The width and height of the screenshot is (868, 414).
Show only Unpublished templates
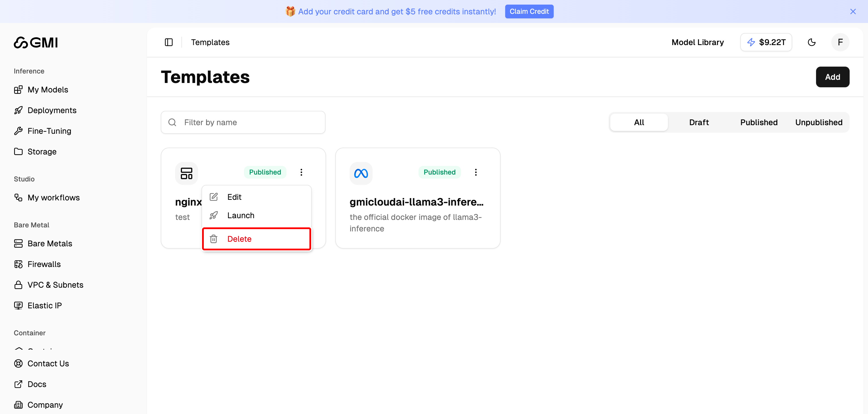tap(818, 122)
